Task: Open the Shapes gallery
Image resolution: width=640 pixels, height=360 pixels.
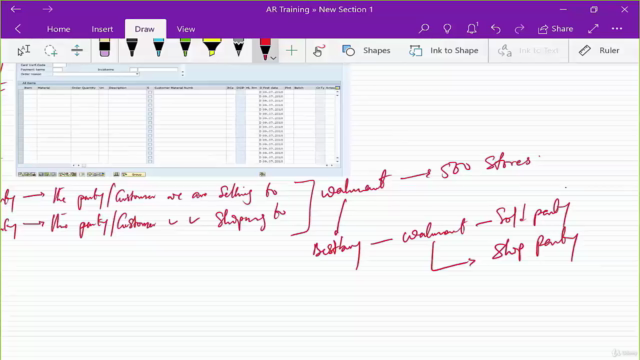Action: click(x=366, y=51)
